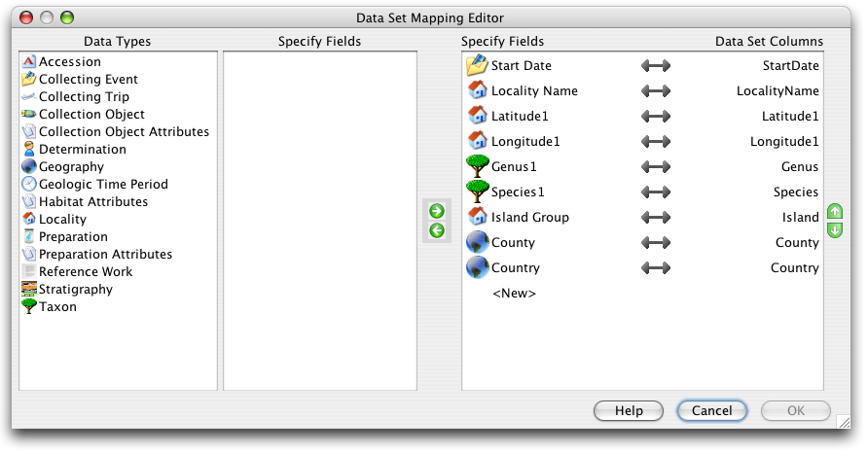Click the Start Date mapping double arrow
This screenshot has height=453, width=868.
[x=656, y=66]
